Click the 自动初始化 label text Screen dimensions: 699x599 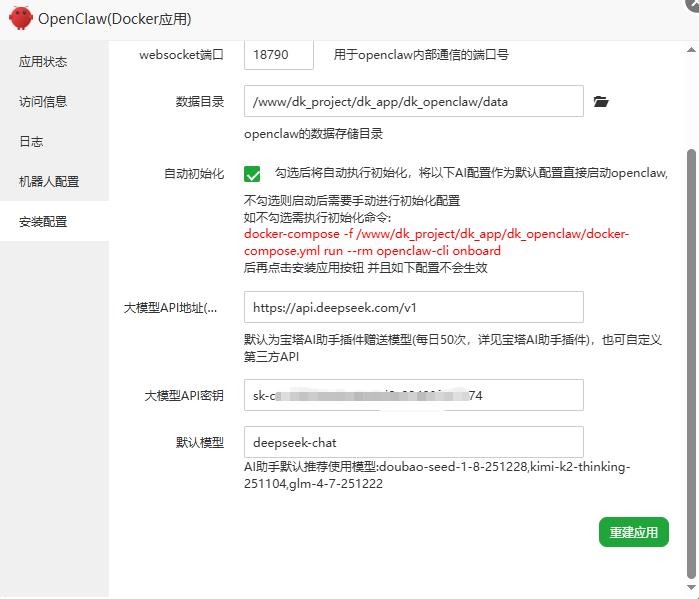click(x=194, y=174)
